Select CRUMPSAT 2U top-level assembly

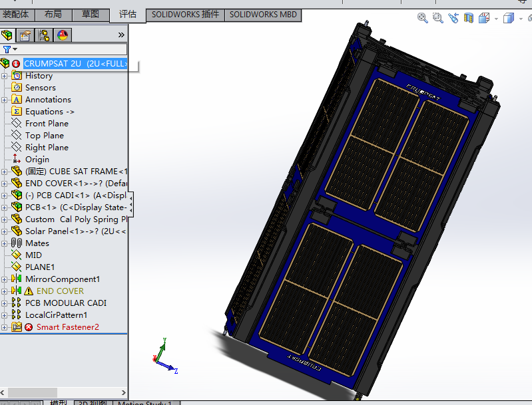(x=76, y=64)
